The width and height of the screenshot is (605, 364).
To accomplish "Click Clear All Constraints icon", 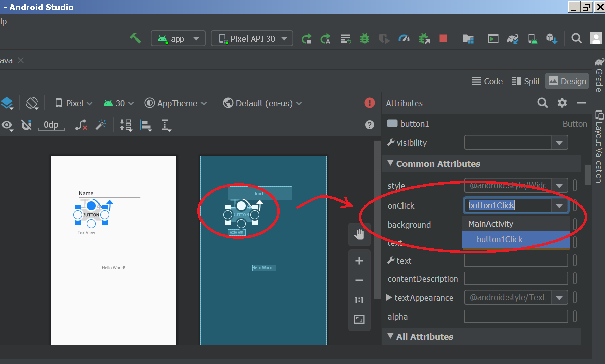I will tap(81, 125).
